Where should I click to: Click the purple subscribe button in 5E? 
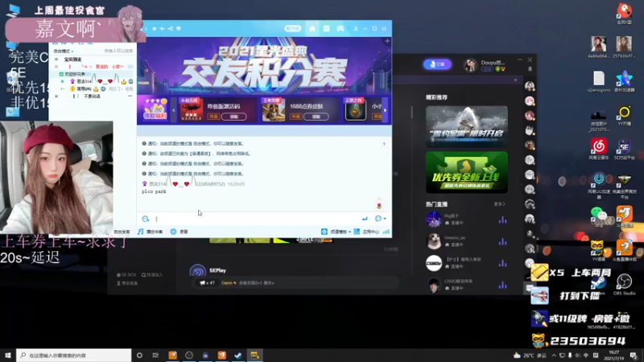click(x=437, y=64)
